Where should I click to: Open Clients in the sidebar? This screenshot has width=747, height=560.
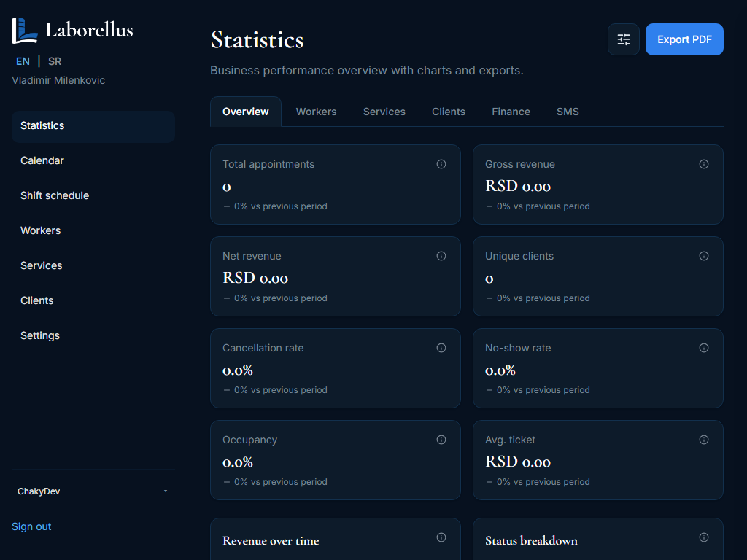pyautogui.click(x=93, y=301)
